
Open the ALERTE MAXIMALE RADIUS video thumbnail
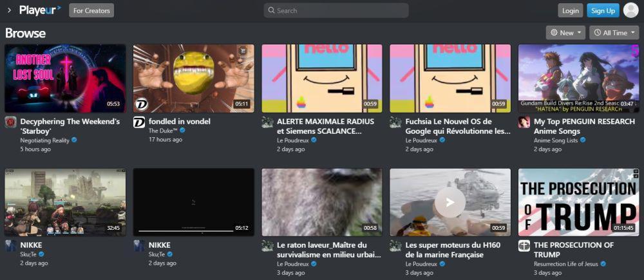322,78
